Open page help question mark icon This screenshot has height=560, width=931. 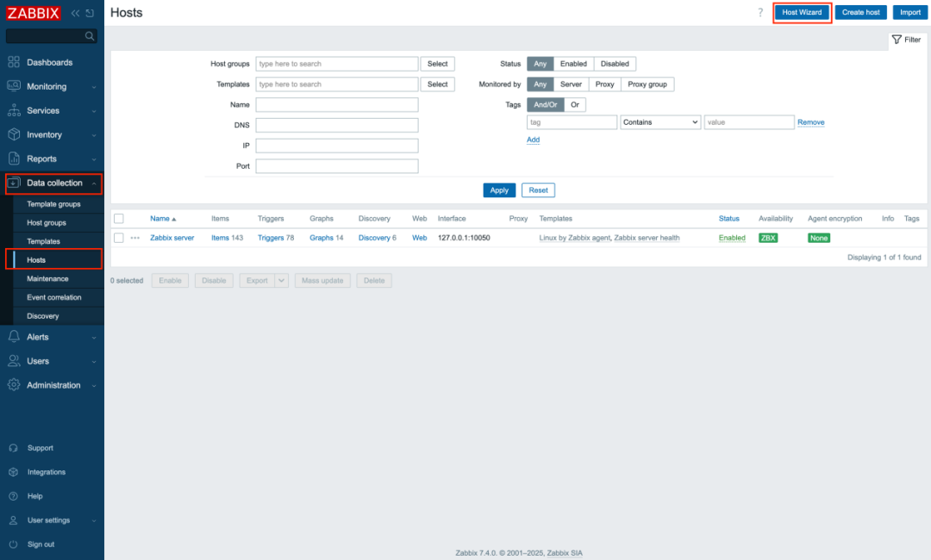pos(760,12)
